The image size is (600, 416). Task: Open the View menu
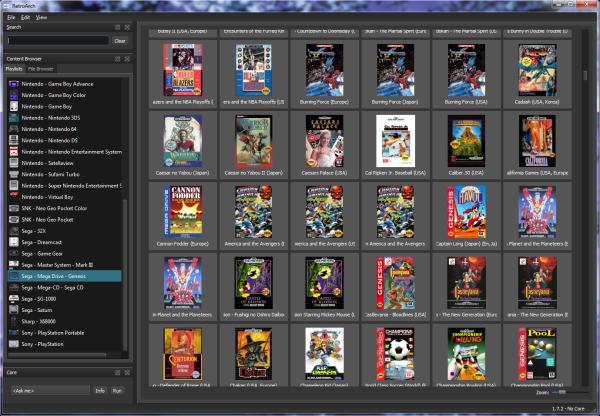tap(41, 17)
